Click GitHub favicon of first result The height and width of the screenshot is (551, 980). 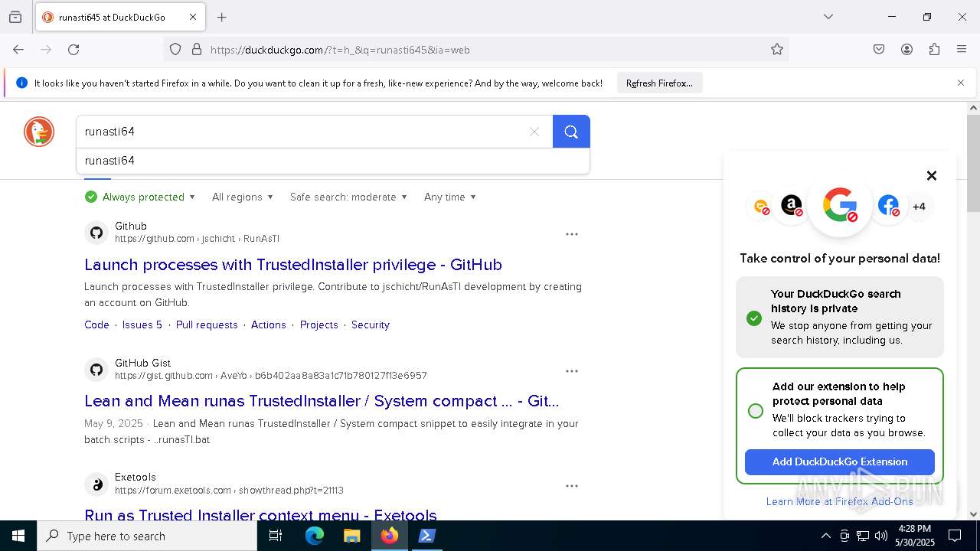coord(96,233)
